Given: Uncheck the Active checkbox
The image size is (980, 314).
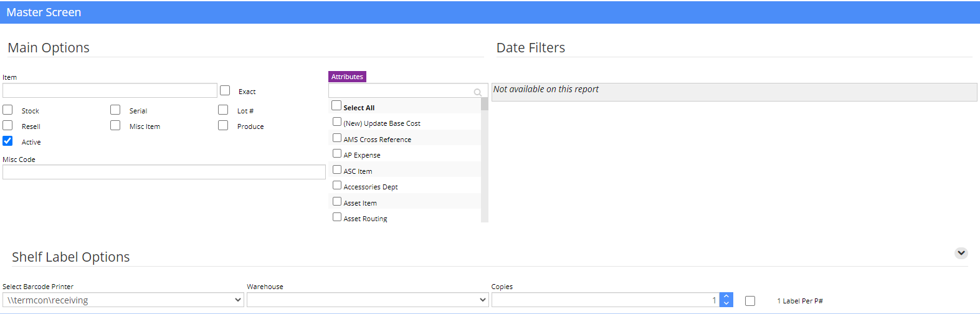Looking at the screenshot, I should [x=7, y=141].
